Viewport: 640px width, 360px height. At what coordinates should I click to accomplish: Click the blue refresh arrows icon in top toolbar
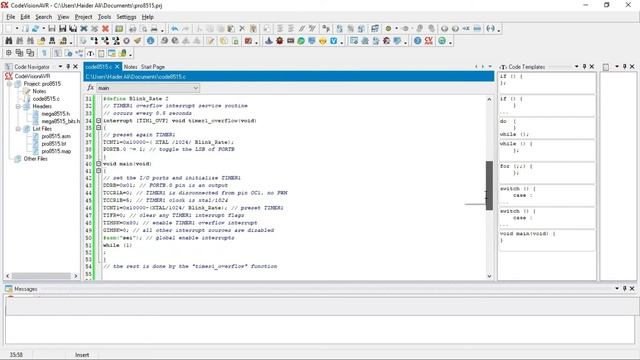pyautogui.click(x=36, y=29)
